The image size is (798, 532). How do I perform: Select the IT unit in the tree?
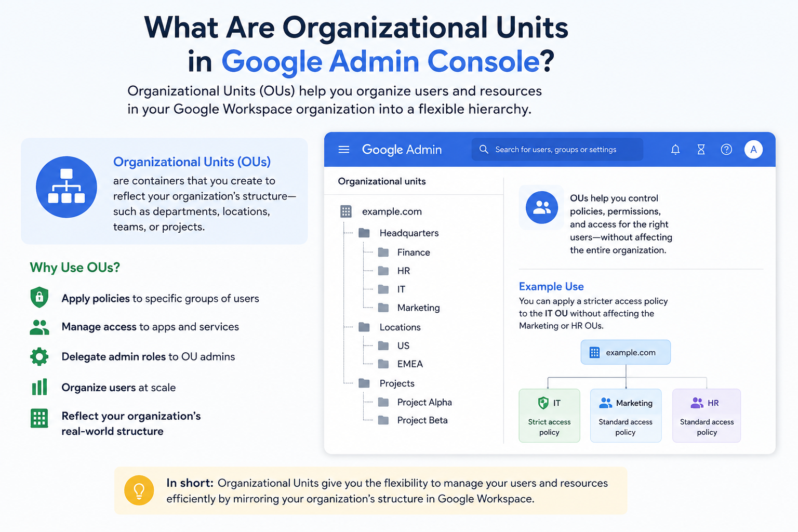(401, 289)
